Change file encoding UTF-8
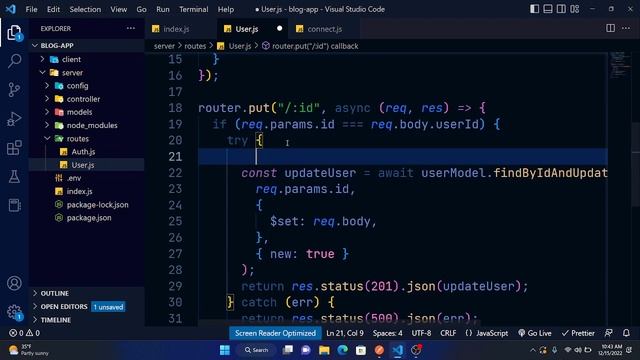Image resolution: width=640 pixels, height=360 pixels. pos(421,333)
